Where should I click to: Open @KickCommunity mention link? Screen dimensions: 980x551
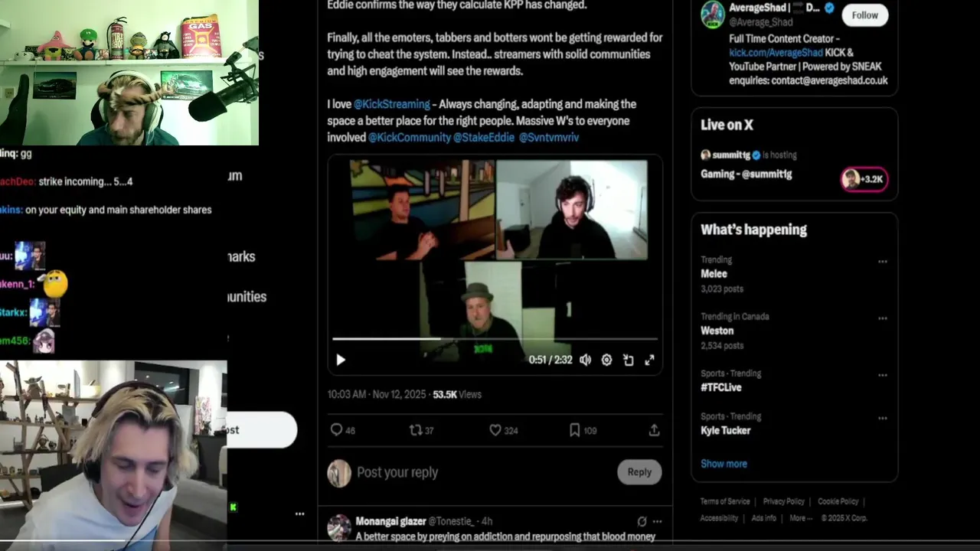click(410, 138)
